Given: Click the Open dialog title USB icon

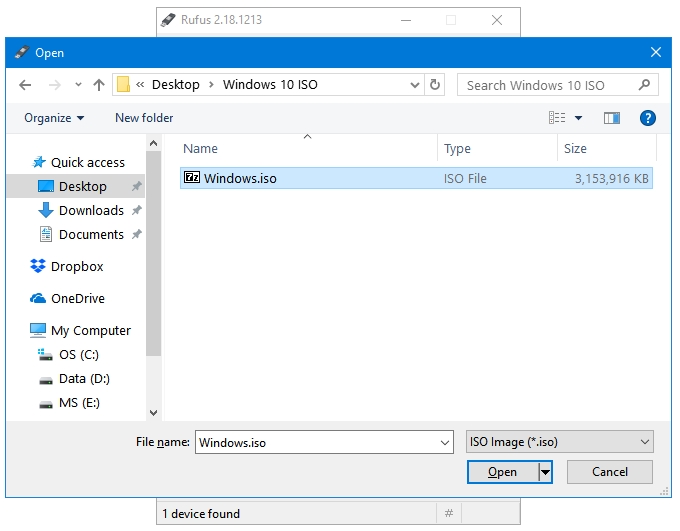Looking at the screenshot, I should click(x=22, y=52).
